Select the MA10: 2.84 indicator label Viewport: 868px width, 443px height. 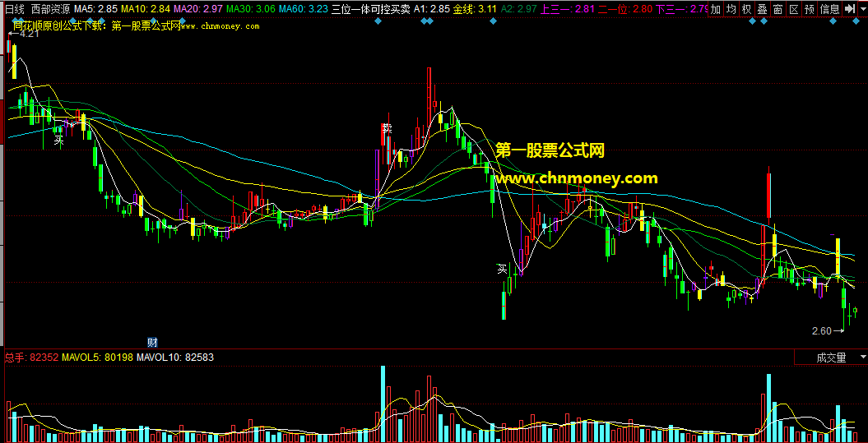(x=146, y=9)
